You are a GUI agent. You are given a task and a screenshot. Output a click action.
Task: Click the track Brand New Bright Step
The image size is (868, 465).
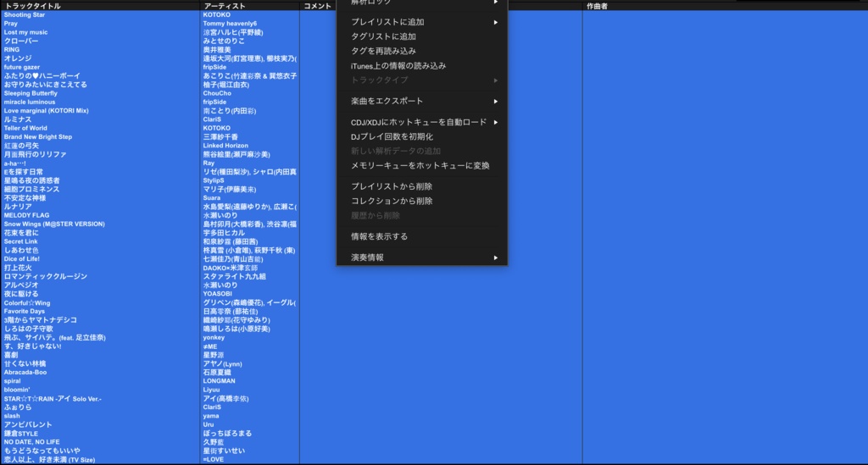click(x=37, y=136)
